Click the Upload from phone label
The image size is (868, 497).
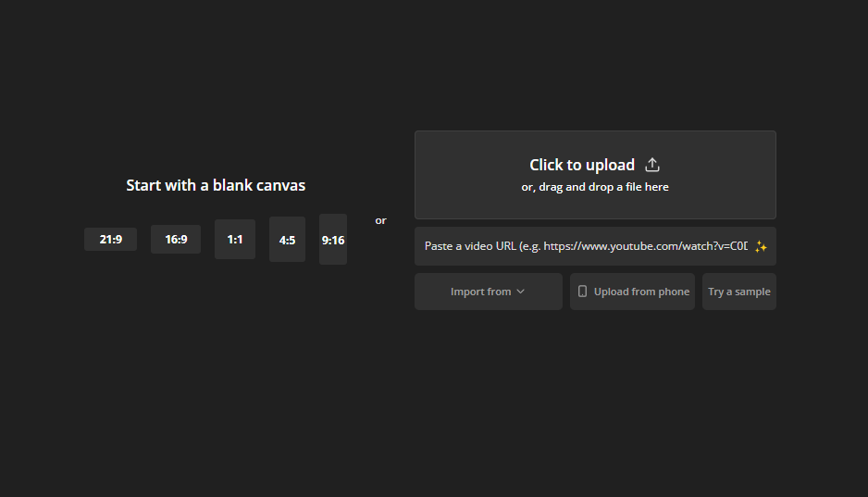(641, 292)
